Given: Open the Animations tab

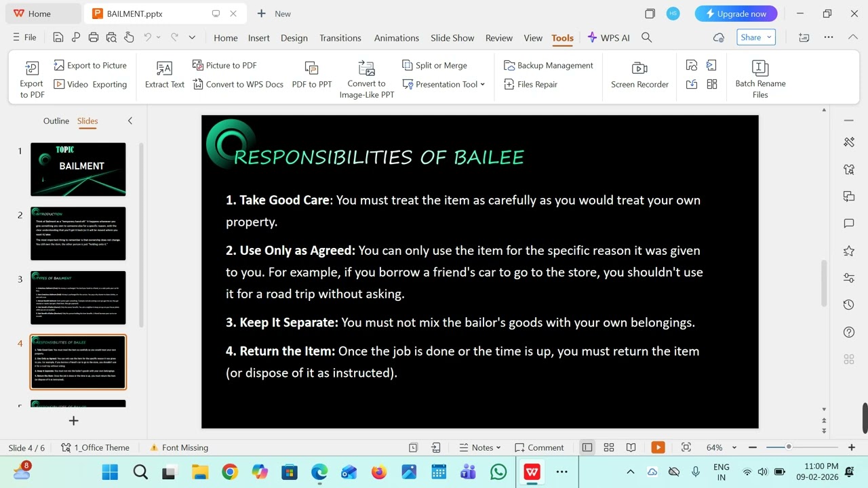Looking at the screenshot, I should point(397,38).
